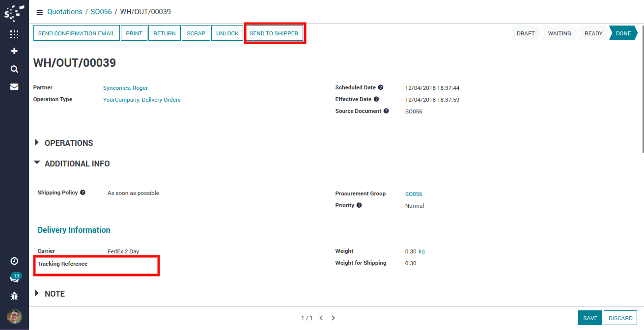Select the Draft status stage
The width and height of the screenshot is (644, 330).
525,33
